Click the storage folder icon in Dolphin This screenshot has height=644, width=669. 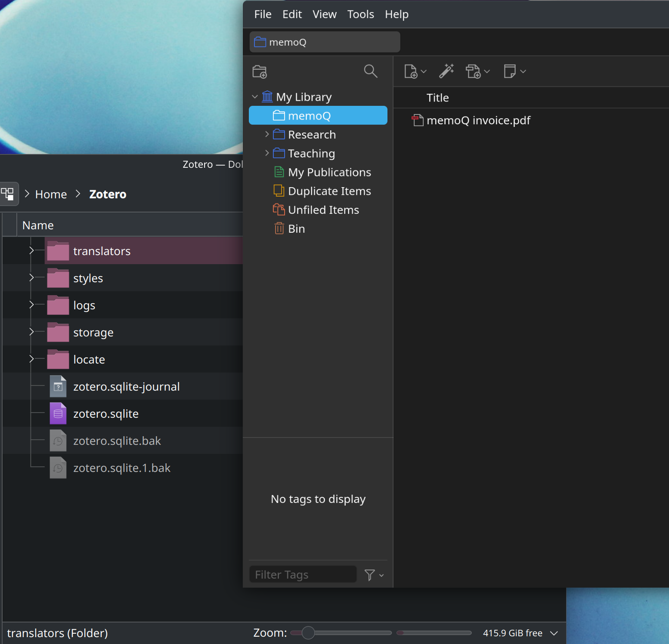click(58, 332)
